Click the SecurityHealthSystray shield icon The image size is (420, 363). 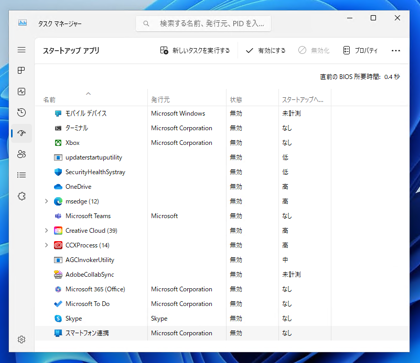(x=58, y=172)
